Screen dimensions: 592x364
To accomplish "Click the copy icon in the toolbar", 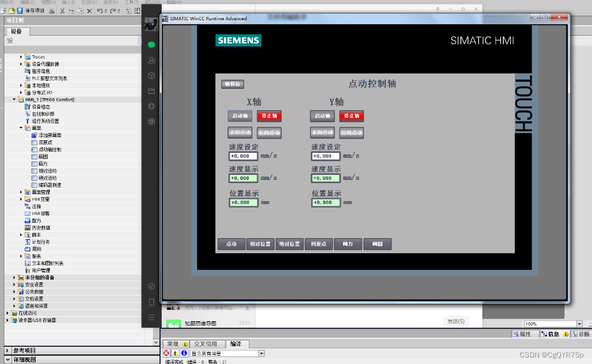I will click(x=71, y=10).
